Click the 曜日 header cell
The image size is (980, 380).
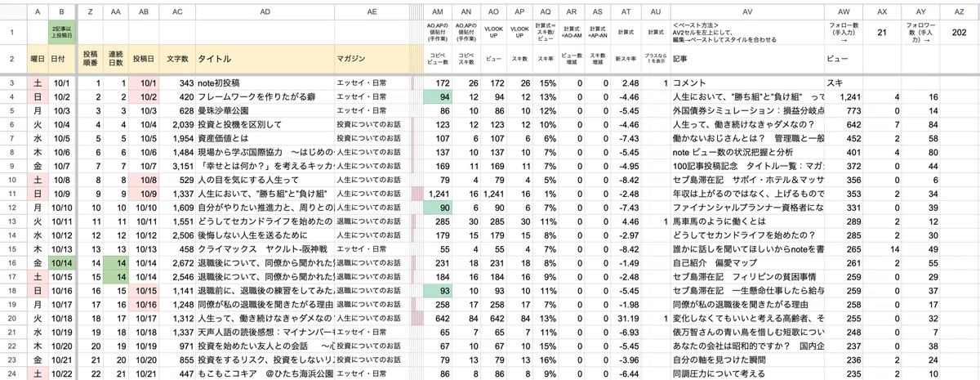click(x=38, y=60)
